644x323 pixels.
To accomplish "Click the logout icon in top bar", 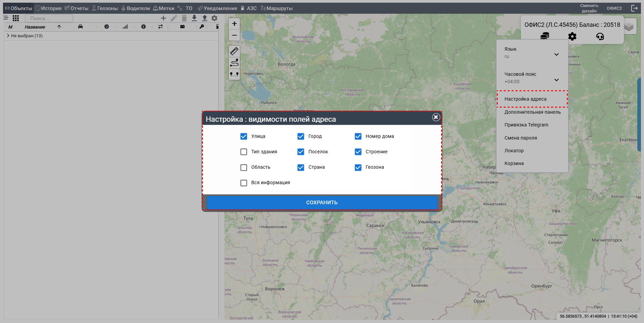I will pos(634,8).
